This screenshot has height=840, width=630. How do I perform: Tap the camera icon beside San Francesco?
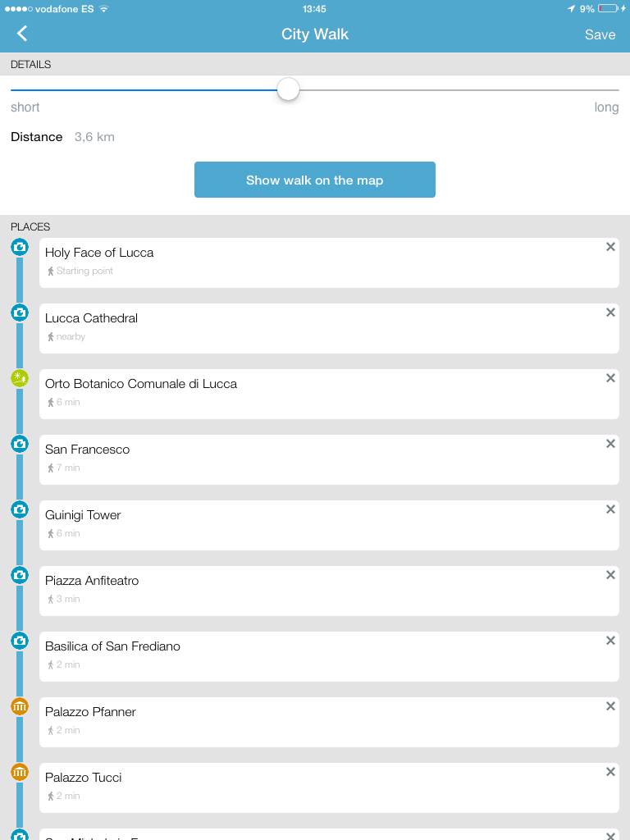click(x=20, y=444)
